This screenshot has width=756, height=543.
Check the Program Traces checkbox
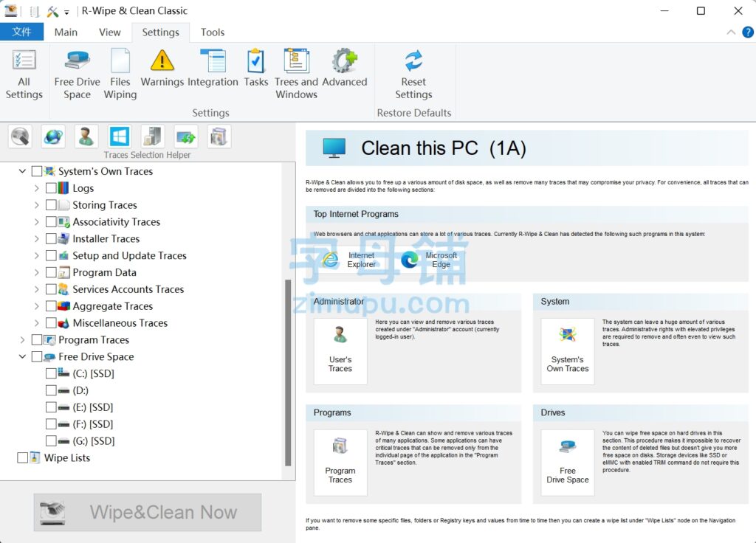click(37, 339)
